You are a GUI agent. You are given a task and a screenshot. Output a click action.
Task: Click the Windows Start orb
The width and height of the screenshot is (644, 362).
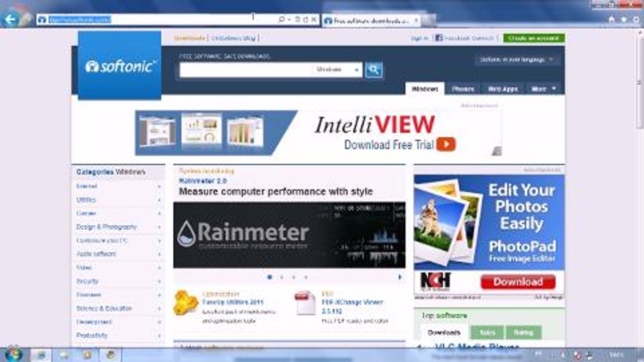pyautogui.click(x=14, y=354)
